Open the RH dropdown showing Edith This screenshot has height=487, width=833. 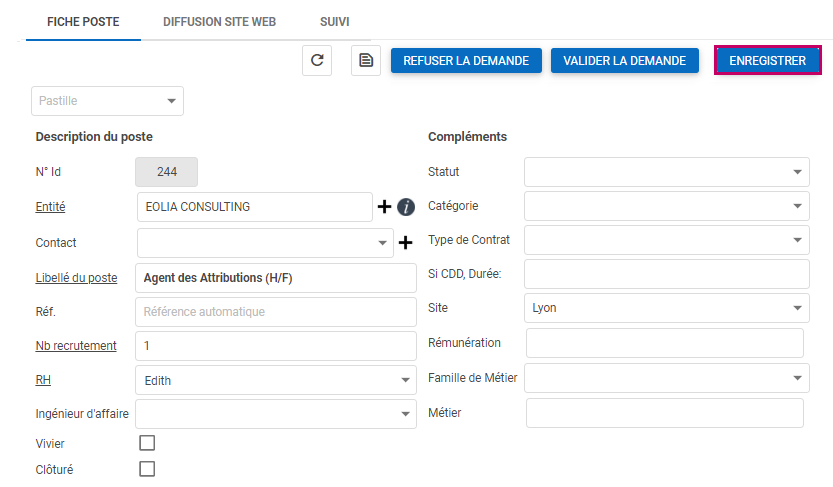[x=275, y=380]
